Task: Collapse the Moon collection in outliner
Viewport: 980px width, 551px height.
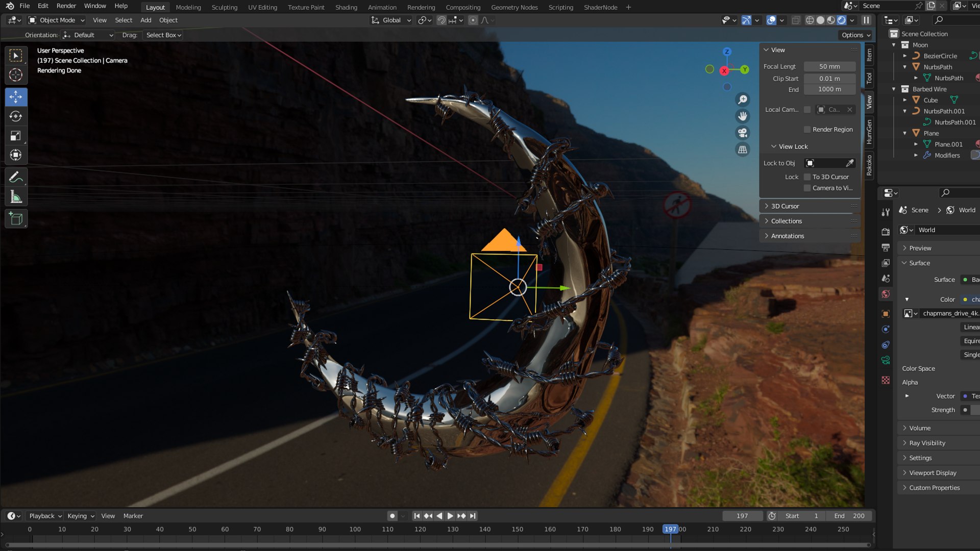Action: pyautogui.click(x=894, y=45)
